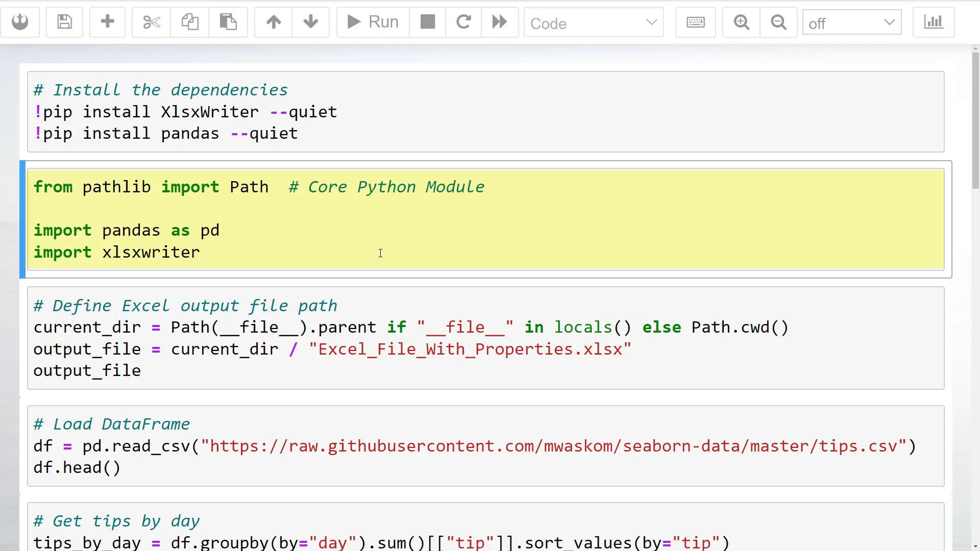
Task: Open the cell type dropdown showing Code
Action: coord(594,23)
